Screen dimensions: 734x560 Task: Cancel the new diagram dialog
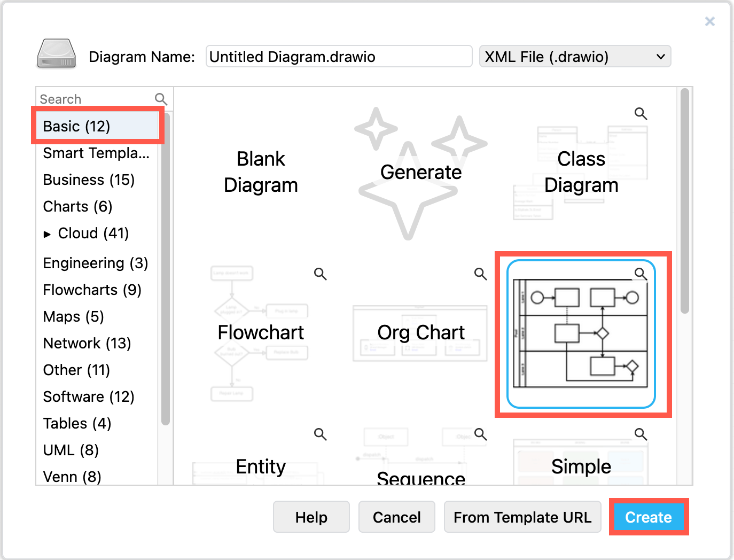click(396, 517)
